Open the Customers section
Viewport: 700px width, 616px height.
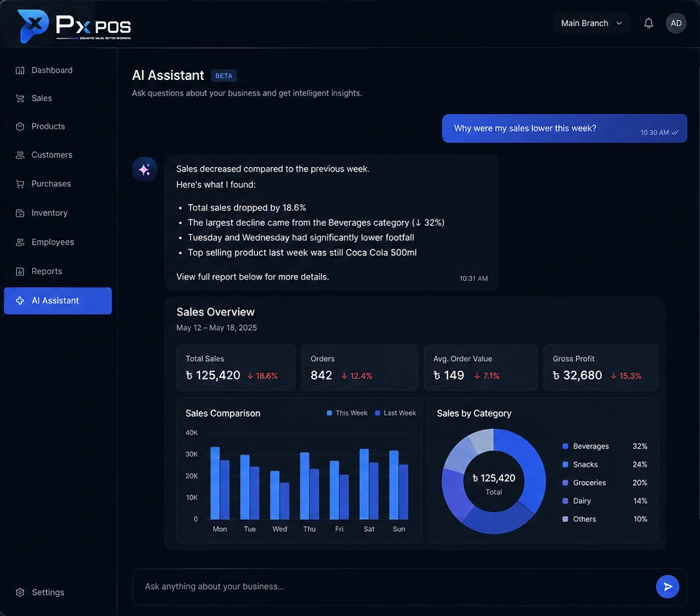coord(58,155)
